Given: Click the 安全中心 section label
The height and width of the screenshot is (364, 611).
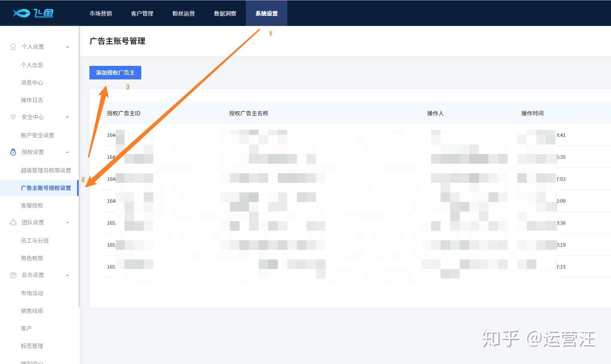Looking at the screenshot, I should 33,117.
